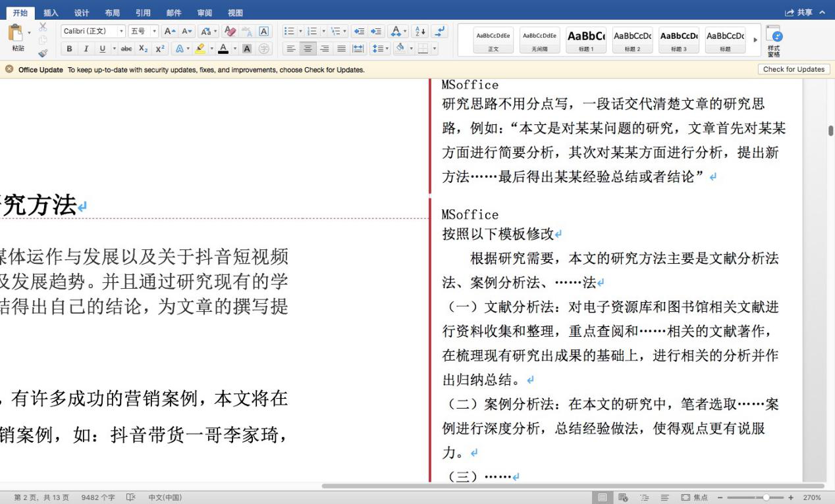
Task: Click the text effects outlined A icon
Action: pyautogui.click(x=179, y=49)
